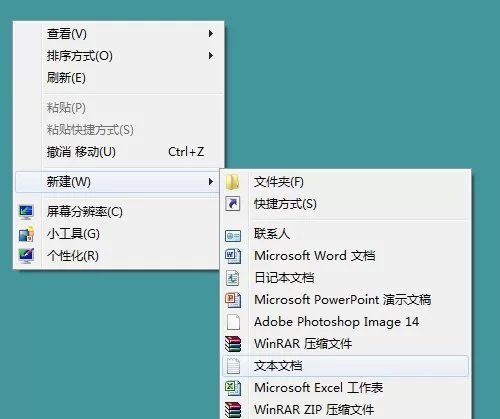
Task: Select 刷新(E) to refresh the desktop
Action: click(118, 78)
